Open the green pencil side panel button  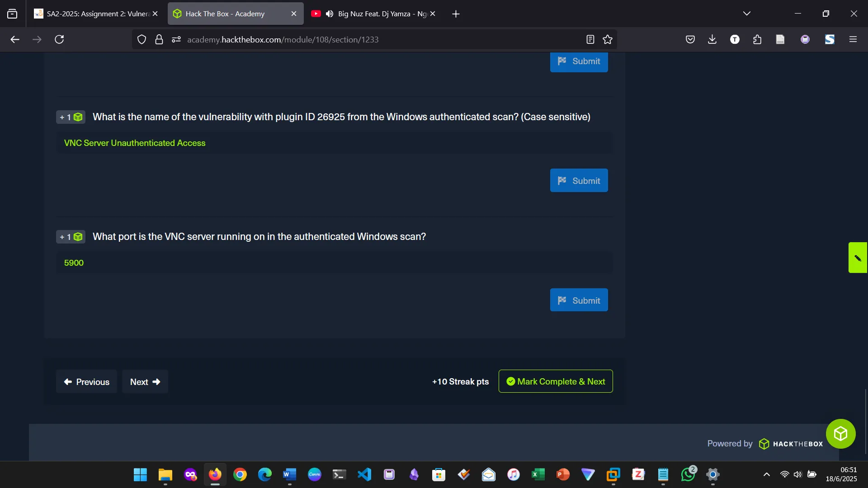click(x=858, y=258)
